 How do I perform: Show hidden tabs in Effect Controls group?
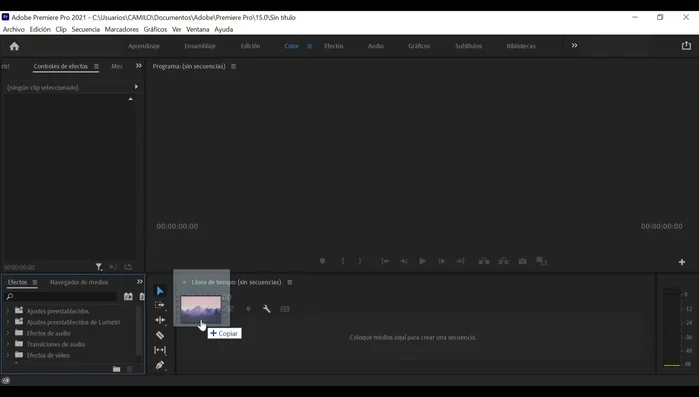pos(139,66)
